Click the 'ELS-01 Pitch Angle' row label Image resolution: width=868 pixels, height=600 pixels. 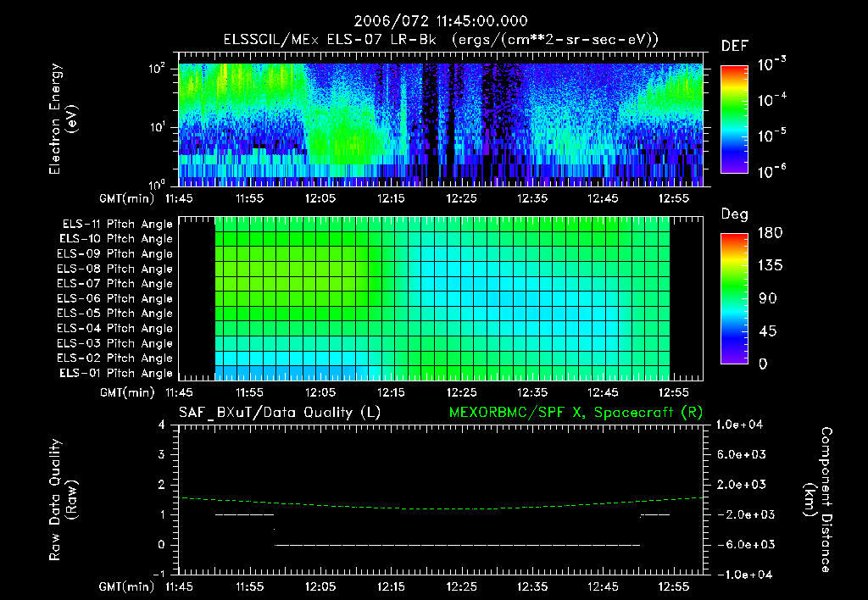(116, 373)
